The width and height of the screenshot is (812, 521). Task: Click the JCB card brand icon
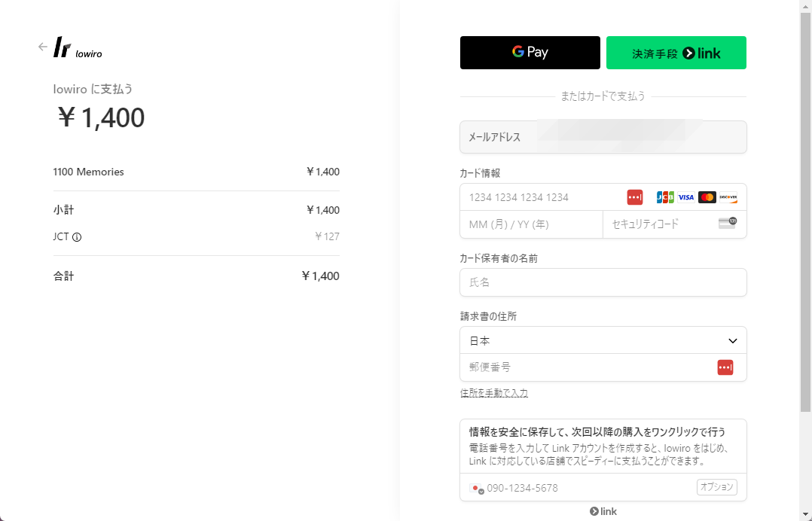(665, 197)
